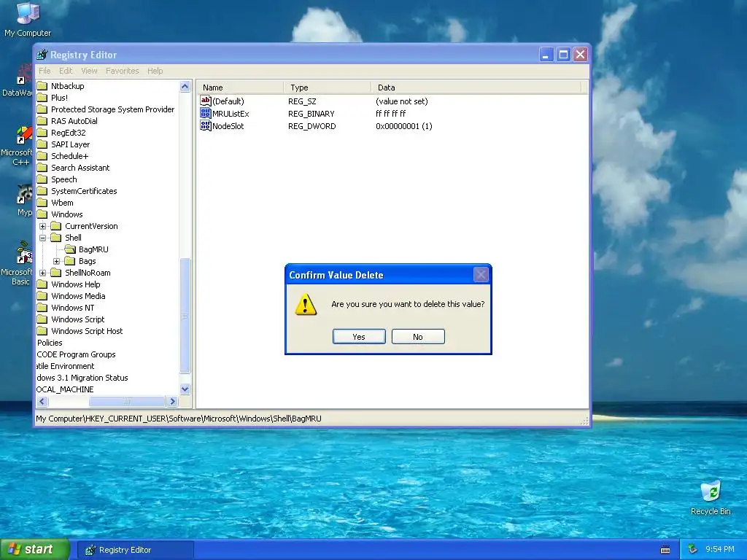Select the open BagMRU folder icon
Image resolution: width=747 pixels, height=560 pixels.
click(x=70, y=249)
